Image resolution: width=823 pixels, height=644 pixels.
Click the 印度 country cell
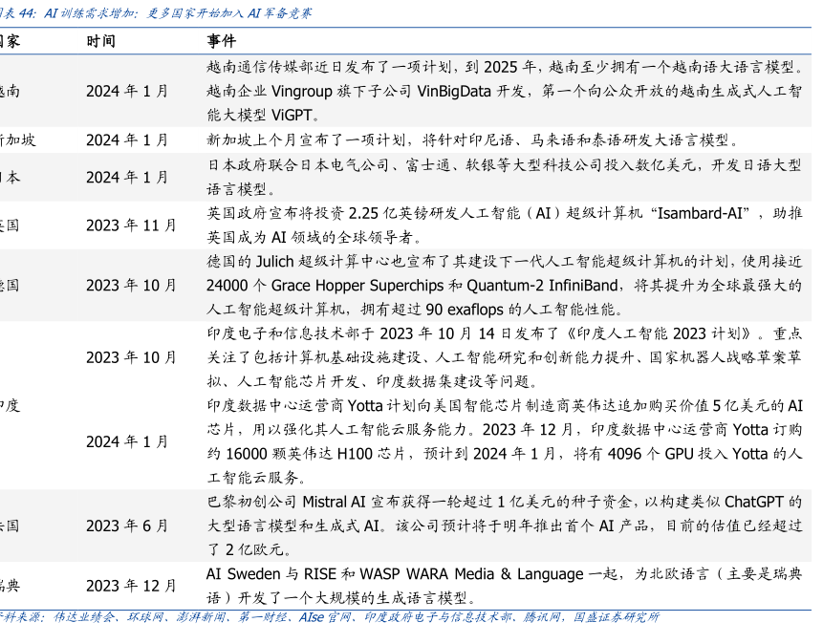tap(10, 405)
